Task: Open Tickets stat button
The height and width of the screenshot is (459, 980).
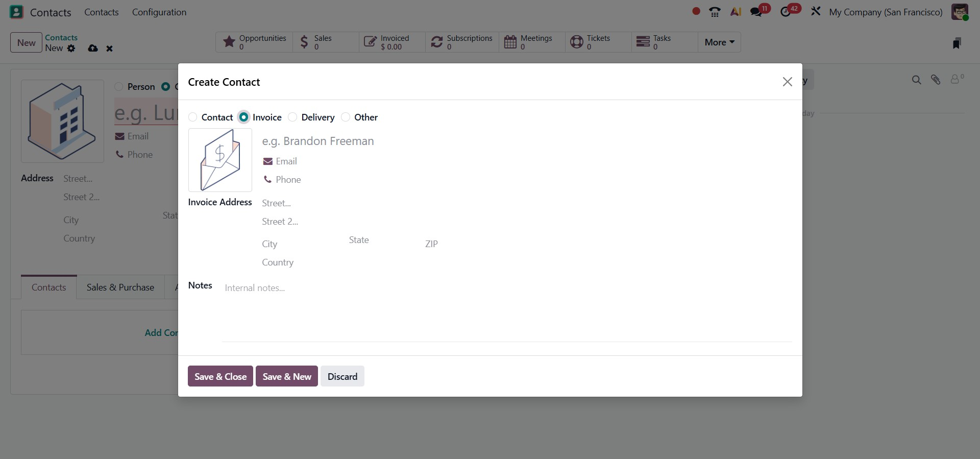Action: (598, 42)
